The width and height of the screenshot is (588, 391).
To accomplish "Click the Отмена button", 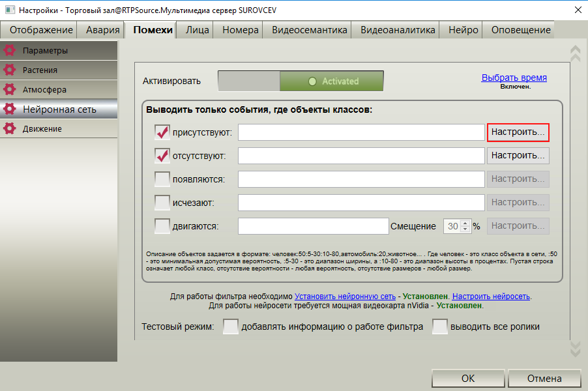I will point(544,378).
